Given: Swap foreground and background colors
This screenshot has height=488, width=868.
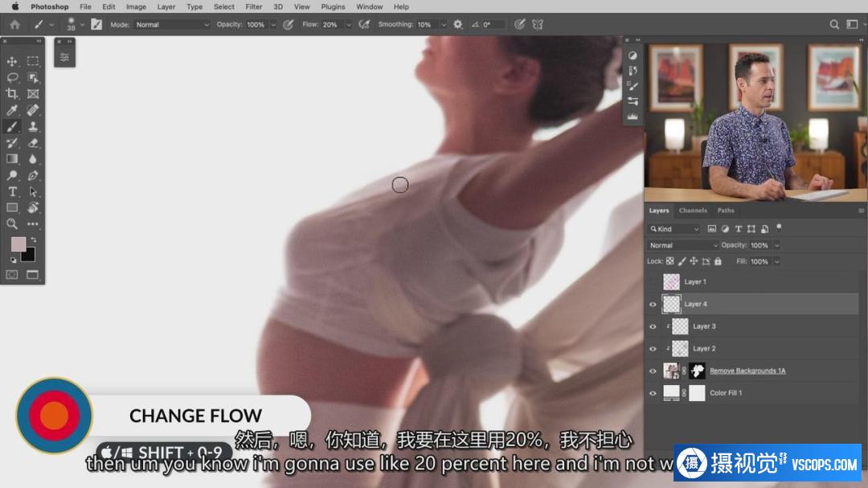Looking at the screenshot, I should [34, 240].
